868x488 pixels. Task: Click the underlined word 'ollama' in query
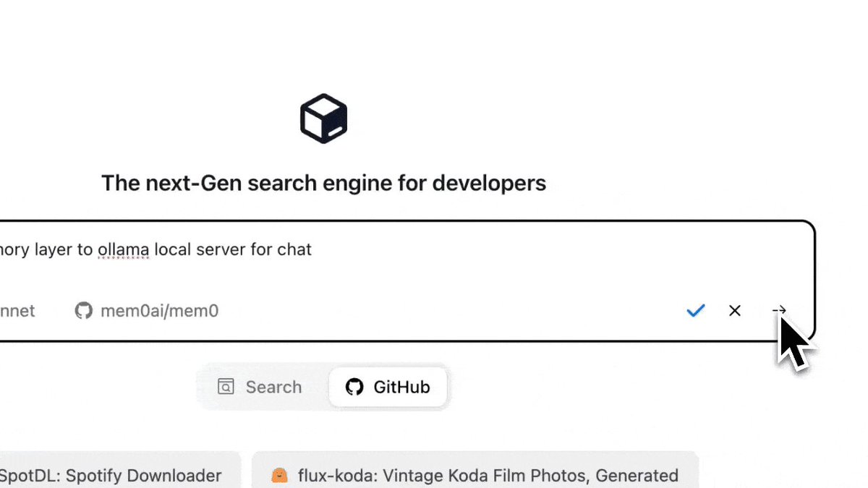124,250
